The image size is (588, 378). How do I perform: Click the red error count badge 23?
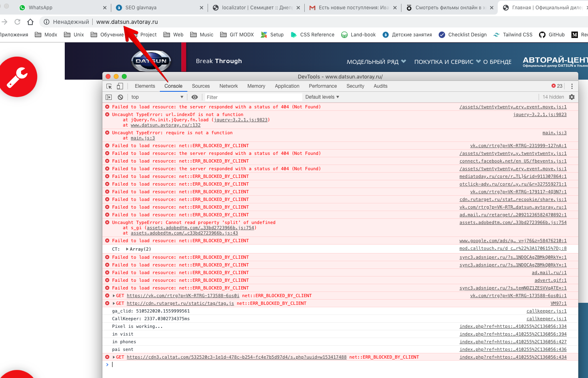tap(557, 86)
